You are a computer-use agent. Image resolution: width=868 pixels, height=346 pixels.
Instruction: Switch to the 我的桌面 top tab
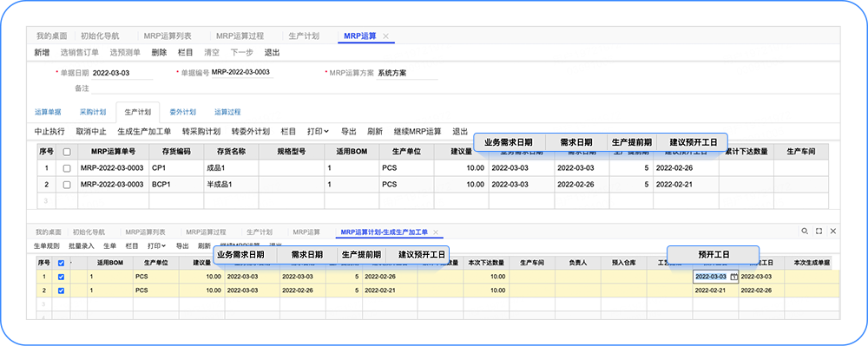coord(51,36)
